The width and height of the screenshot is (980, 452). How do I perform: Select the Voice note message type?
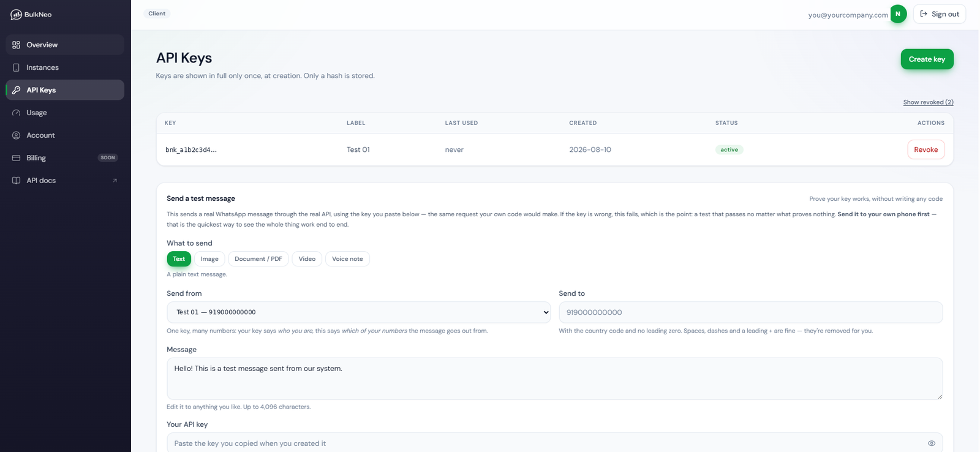(347, 259)
